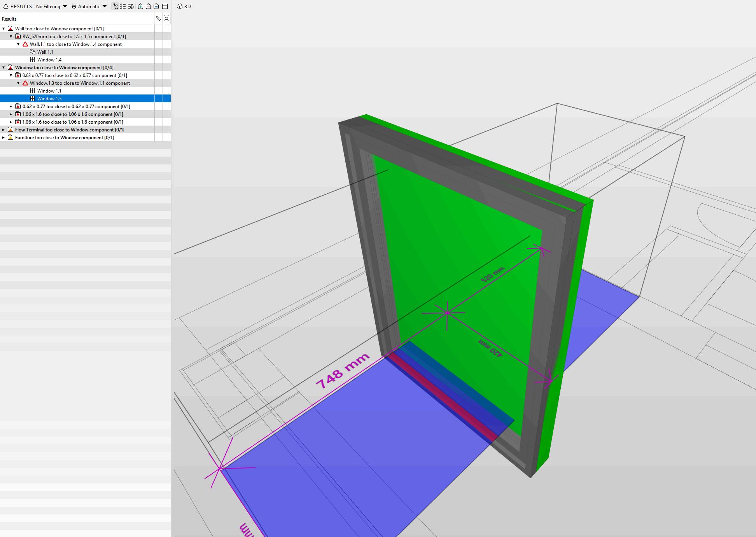756x537 pixels.
Task: Expand Furniture too close to Window component
Action: coord(3,137)
